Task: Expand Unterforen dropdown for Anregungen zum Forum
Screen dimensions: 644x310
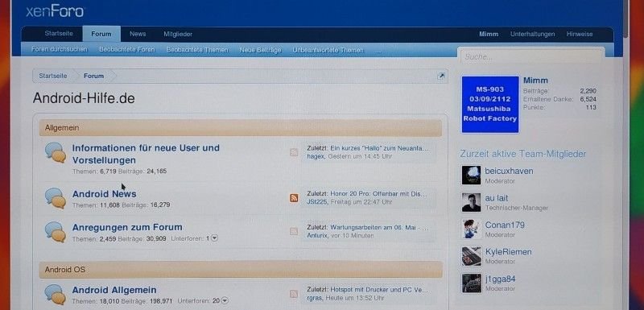Action: point(214,238)
